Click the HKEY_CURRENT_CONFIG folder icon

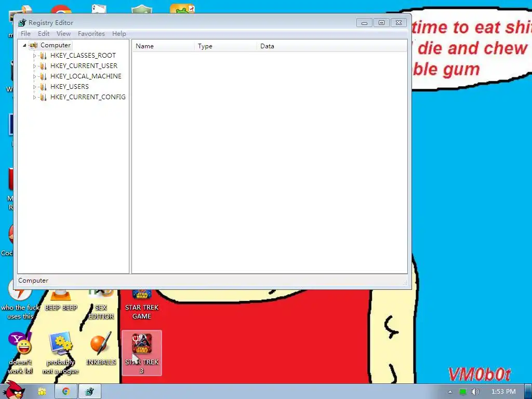pyautogui.click(x=44, y=97)
